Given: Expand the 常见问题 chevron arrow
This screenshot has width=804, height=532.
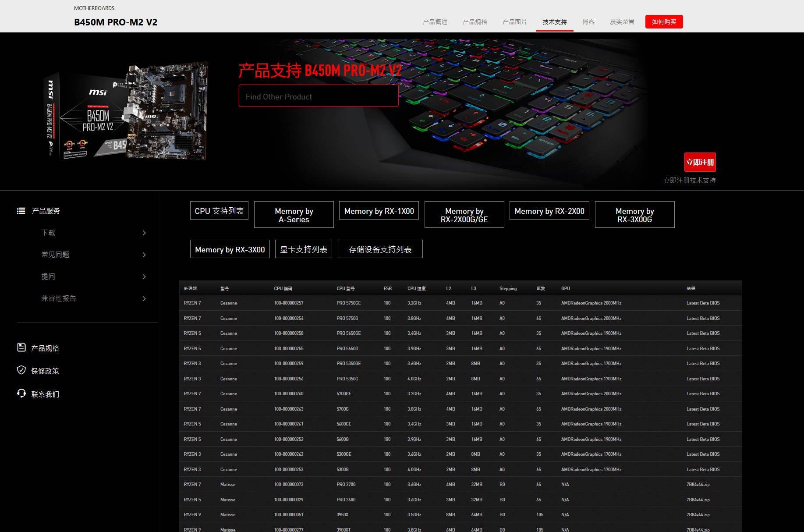Looking at the screenshot, I should pyautogui.click(x=144, y=255).
